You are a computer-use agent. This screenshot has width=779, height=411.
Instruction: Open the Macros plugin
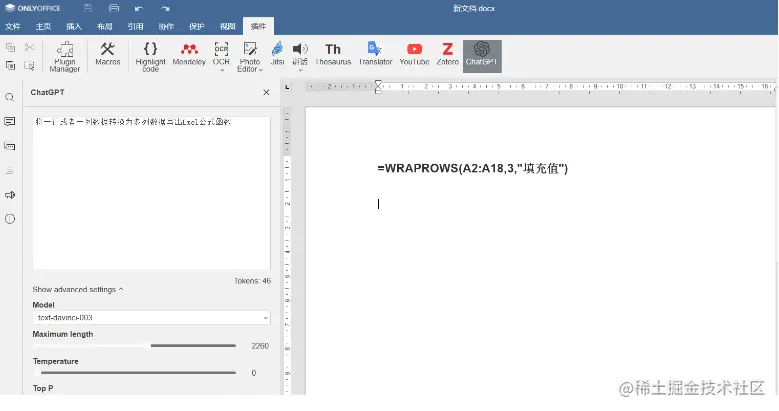[107, 54]
